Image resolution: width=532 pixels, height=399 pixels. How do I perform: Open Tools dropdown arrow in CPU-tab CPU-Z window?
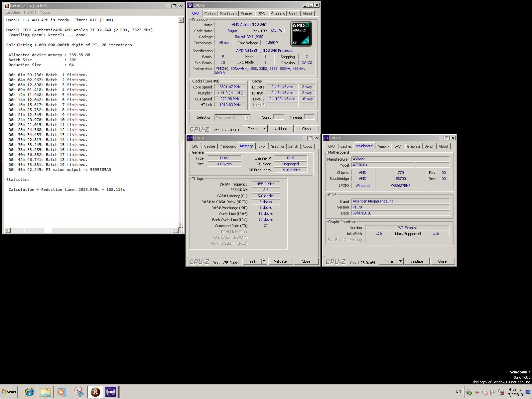click(264, 129)
